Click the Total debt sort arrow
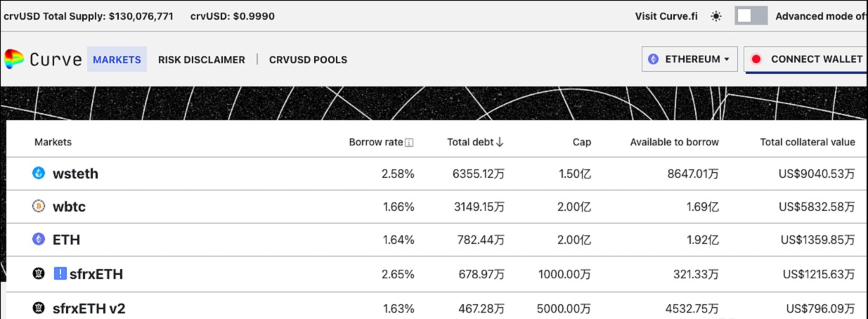This screenshot has height=319, width=868. [500, 142]
